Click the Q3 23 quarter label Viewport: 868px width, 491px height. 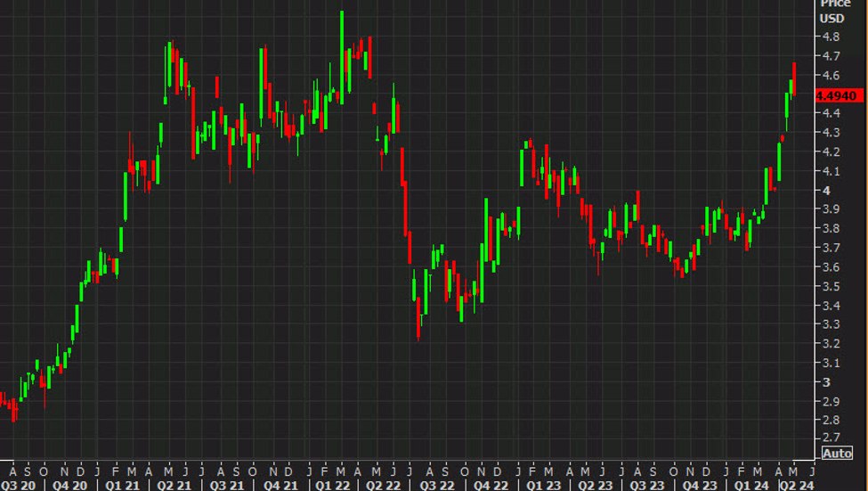click(648, 485)
